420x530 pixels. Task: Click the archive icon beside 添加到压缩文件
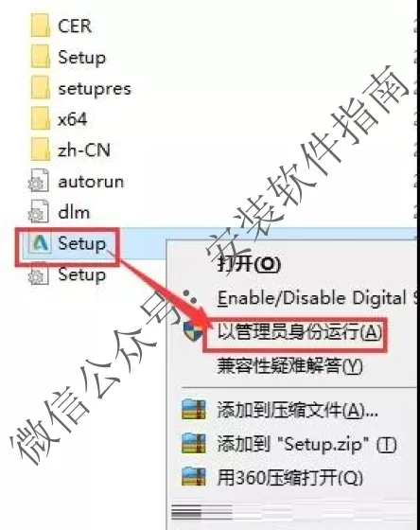(x=194, y=410)
